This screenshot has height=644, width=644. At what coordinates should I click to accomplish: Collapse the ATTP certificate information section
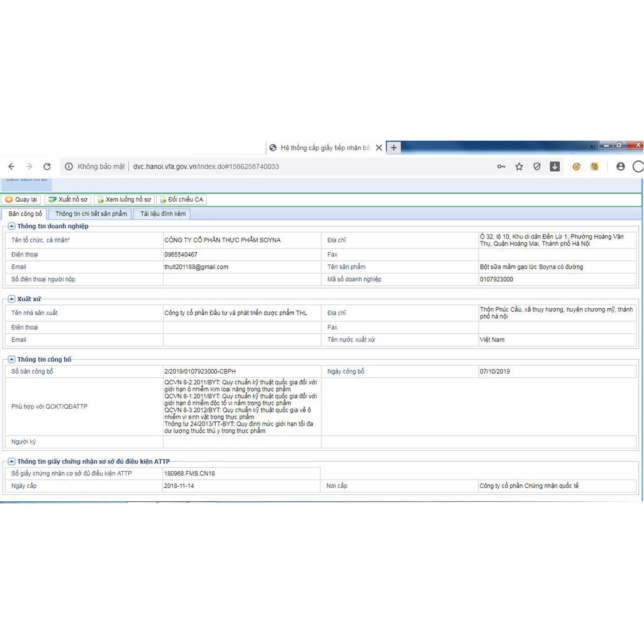(x=11, y=462)
